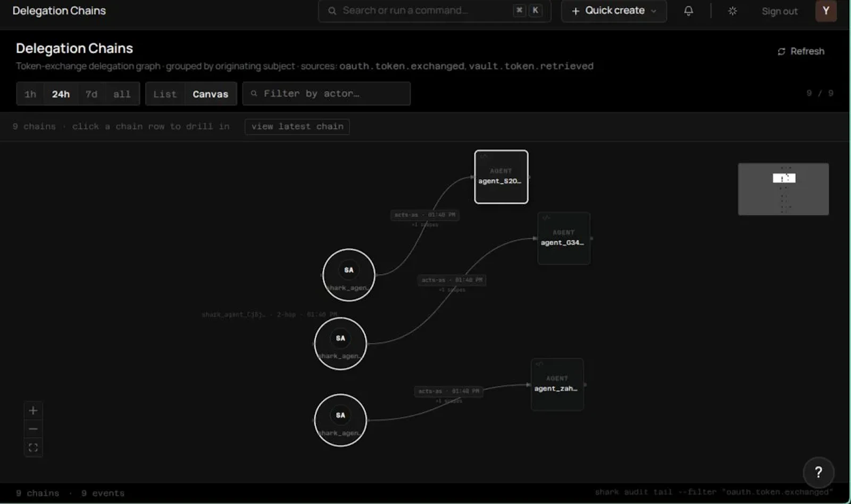Click oauth.token.exchanged source text
The height and width of the screenshot is (504, 851).
[402, 66]
